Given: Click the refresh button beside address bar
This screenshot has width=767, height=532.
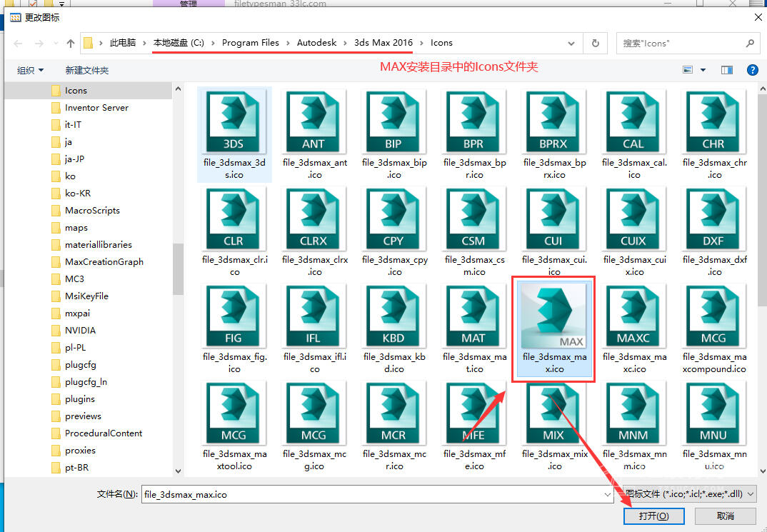Looking at the screenshot, I should pos(595,43).
